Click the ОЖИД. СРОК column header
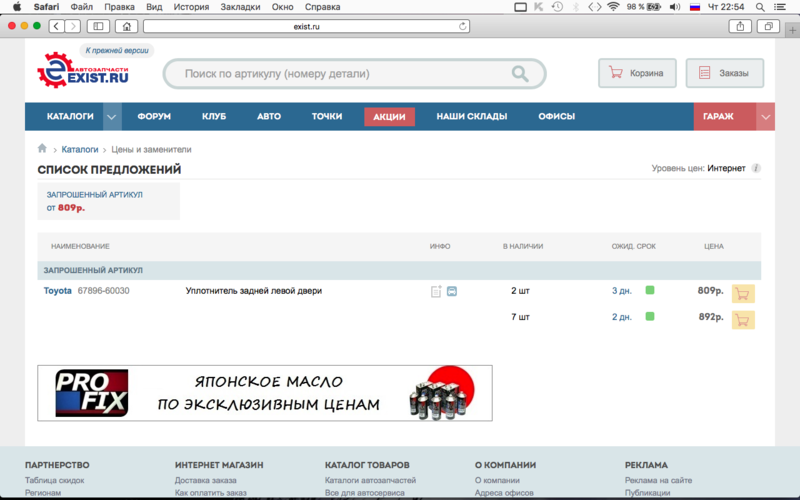 (634, 246)
